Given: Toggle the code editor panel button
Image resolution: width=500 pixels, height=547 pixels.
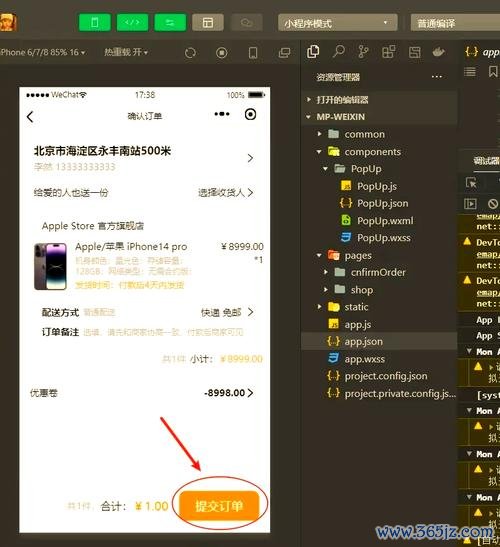Looking at the screenshot, I should 132,23.
